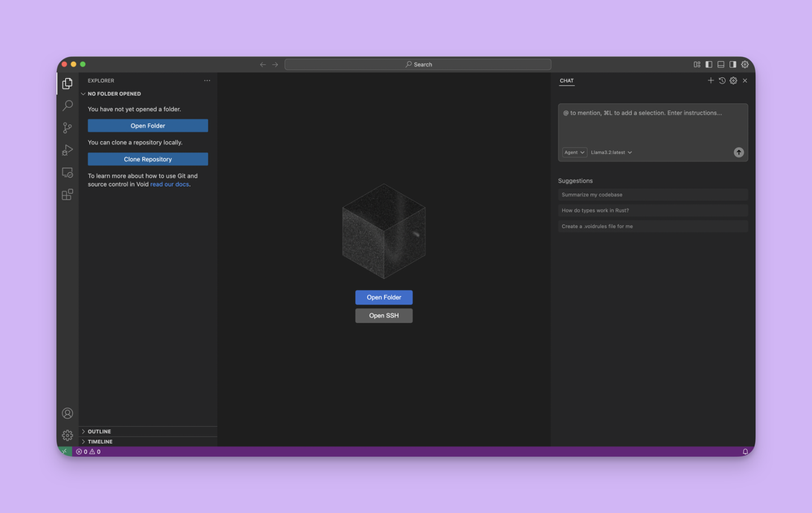Expand the Timeline section
812x513 pixels.
[x=100, y=442]
